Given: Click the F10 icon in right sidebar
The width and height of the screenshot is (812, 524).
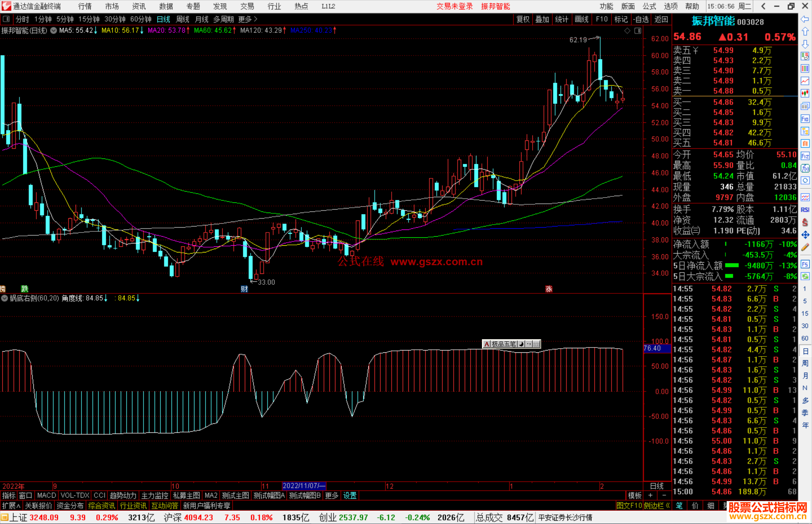Looking at the screenshot, I should 805,119.
